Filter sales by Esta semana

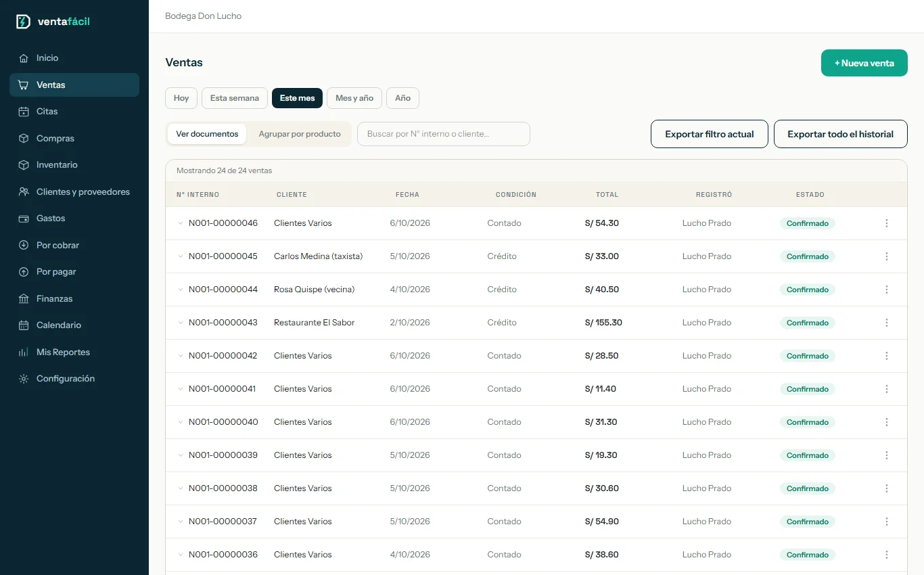coord(235,98)
